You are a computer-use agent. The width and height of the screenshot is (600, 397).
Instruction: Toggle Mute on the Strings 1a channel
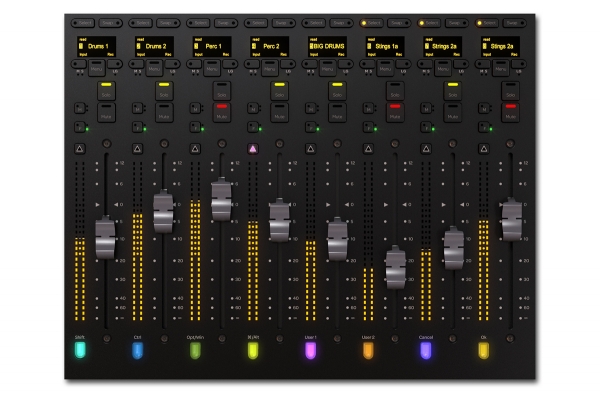click(395, 113)
